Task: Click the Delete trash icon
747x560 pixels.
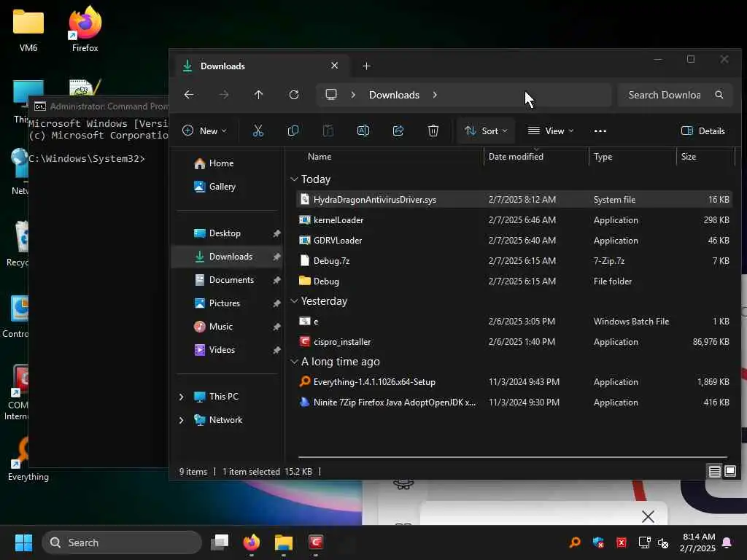Action: pos(433,131)
